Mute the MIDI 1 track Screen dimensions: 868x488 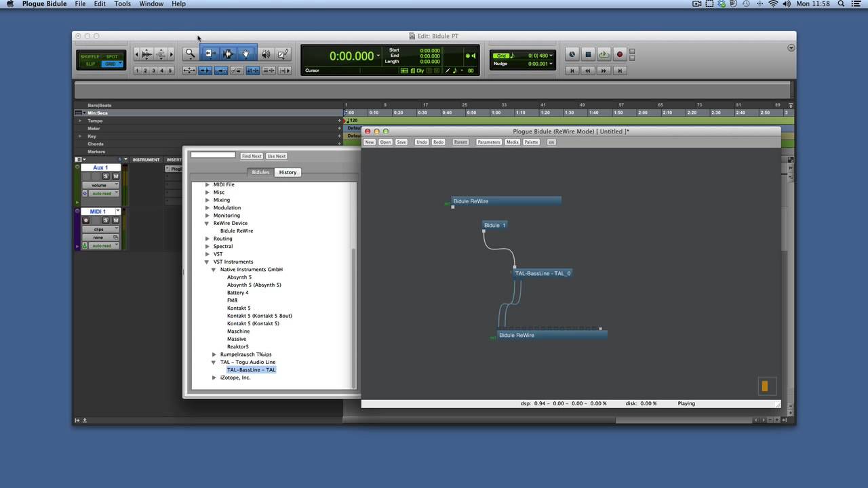(x=115, y=220)
